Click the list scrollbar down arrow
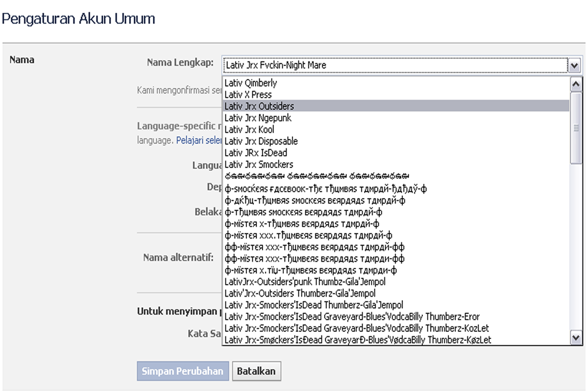The image size is (588, 392). click(x=576, y=338)
